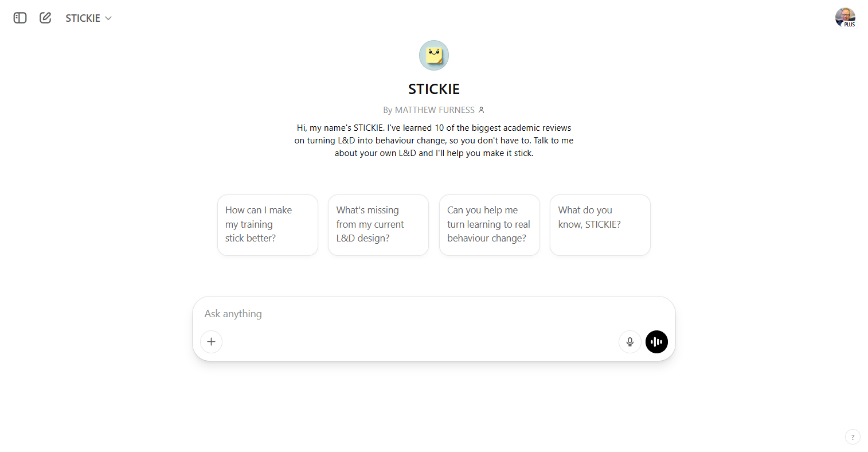Select 'How can I make my training stick better?'

click(268, 225)
